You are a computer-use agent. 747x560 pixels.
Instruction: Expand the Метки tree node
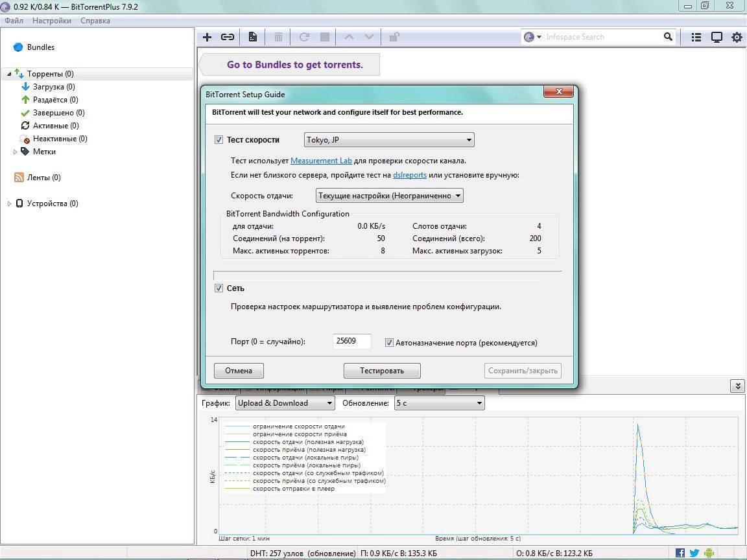pos(15,152)
